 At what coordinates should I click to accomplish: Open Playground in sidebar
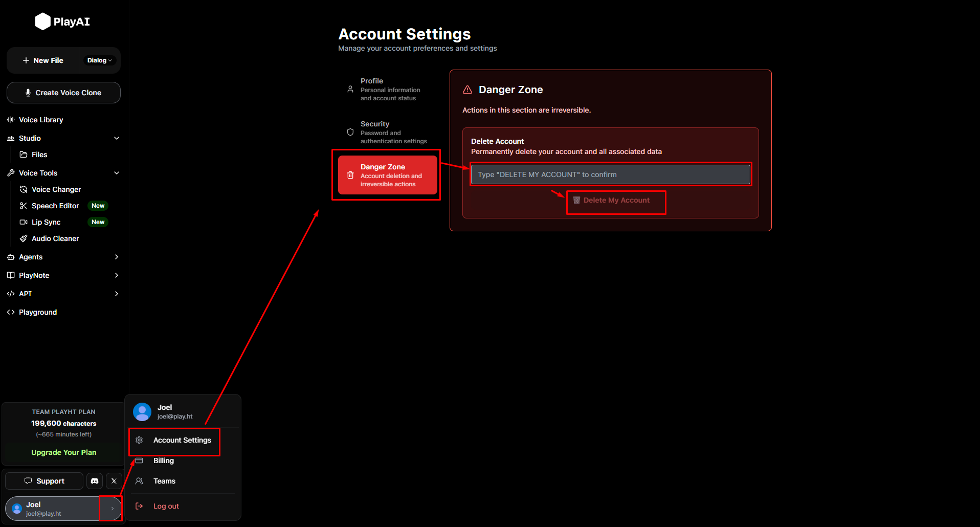38,312
